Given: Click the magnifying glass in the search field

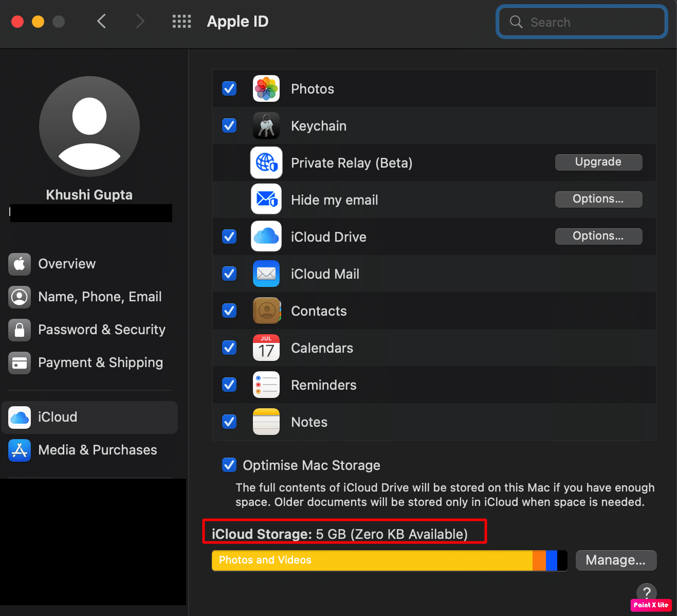Looking at the screenshot, I should point(516,22).
